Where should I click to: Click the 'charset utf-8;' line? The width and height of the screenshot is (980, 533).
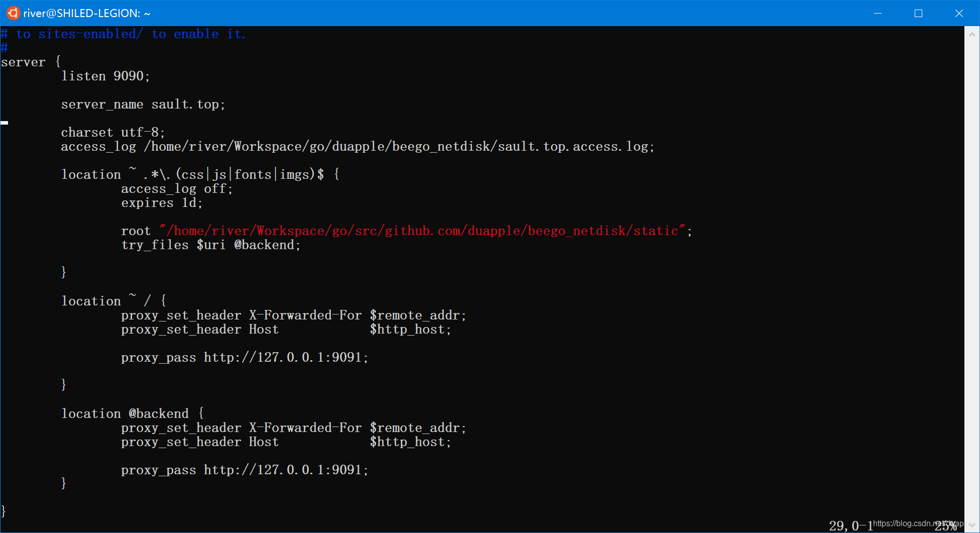coord(113,132)
